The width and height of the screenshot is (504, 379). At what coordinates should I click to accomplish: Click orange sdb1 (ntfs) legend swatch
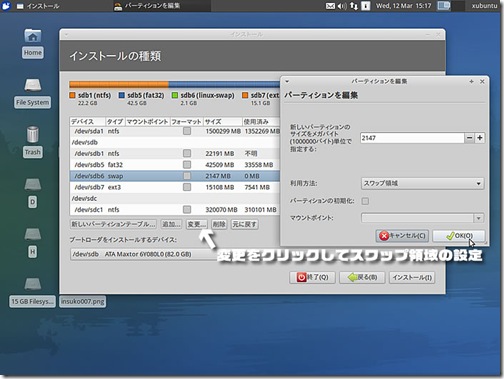pyautogui.click(x=72, y=95)
